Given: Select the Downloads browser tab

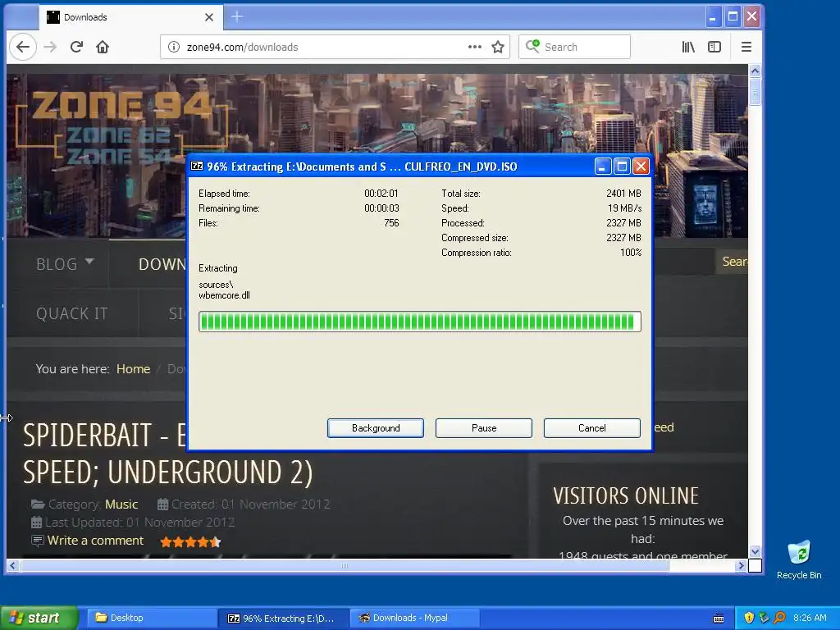Looking at the screenshot, I should point(131,17).
